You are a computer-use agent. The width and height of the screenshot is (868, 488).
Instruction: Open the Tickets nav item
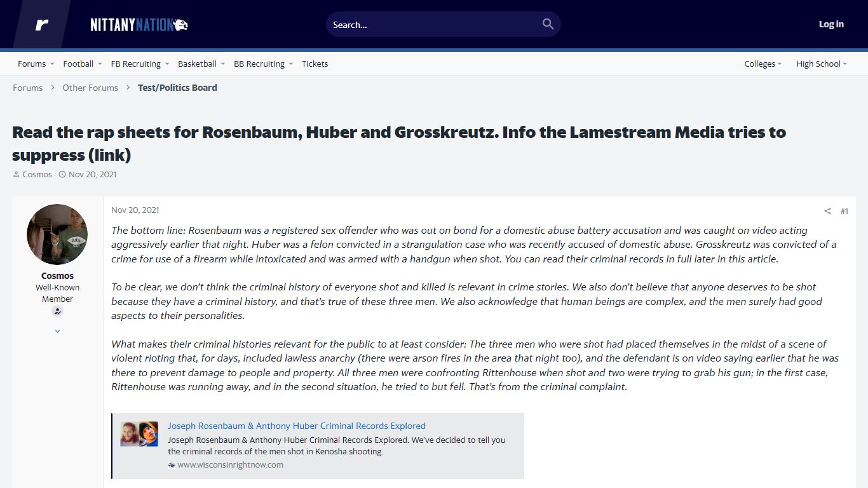(315, 64)
